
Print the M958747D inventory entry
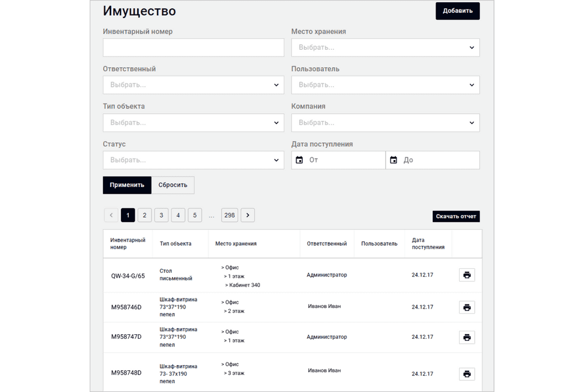(x=467, y=337)
